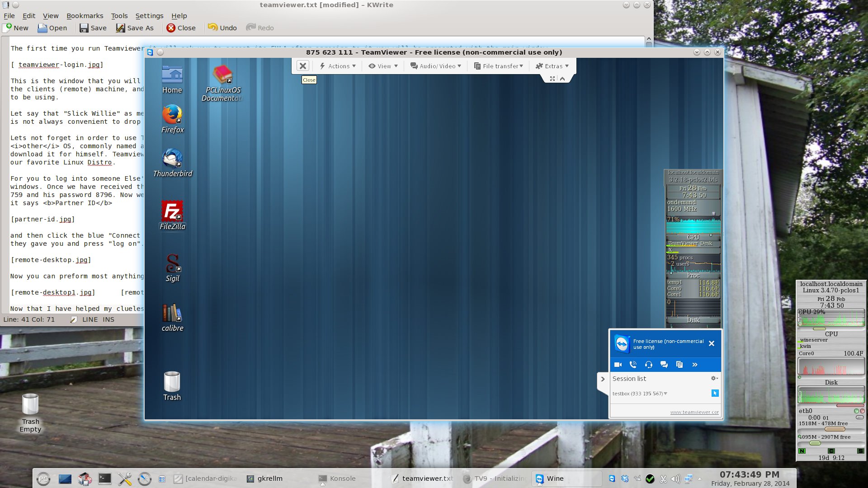
Task: Open the Actions dropdown in TeamViewer toolbar
Action: [x=338, y=66]
